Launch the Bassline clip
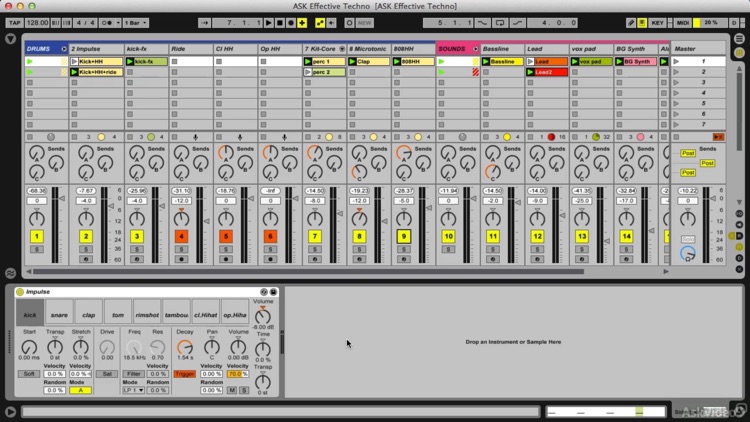The width and height of the screenshot is (750, 422). tap(485, 62)
